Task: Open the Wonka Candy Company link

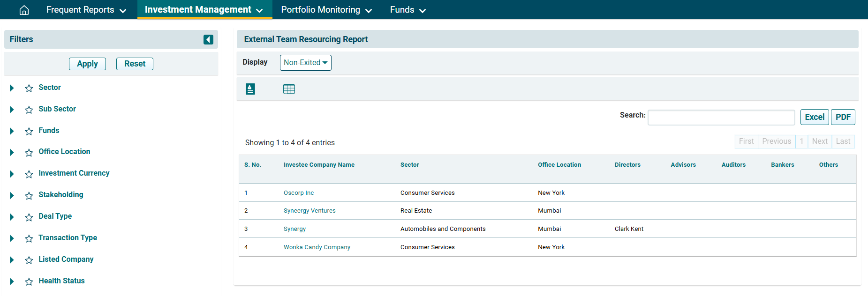Action: tap(317, 247)
